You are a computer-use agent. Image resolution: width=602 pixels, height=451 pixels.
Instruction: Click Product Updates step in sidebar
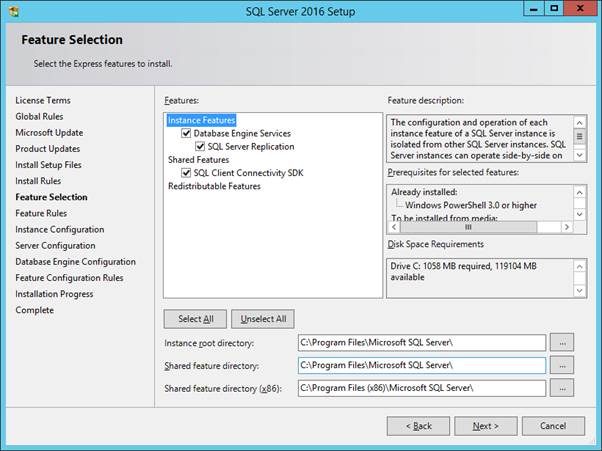48,149
